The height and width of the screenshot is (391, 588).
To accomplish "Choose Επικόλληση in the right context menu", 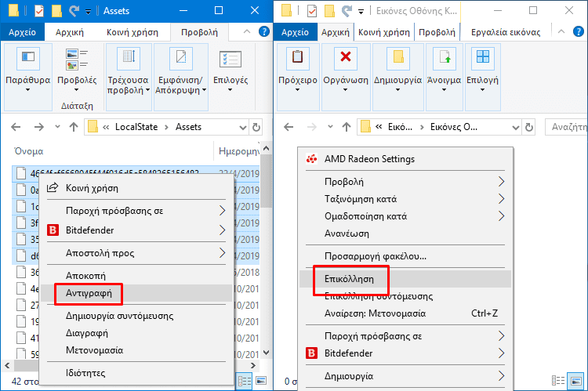I will click(349, 278).
